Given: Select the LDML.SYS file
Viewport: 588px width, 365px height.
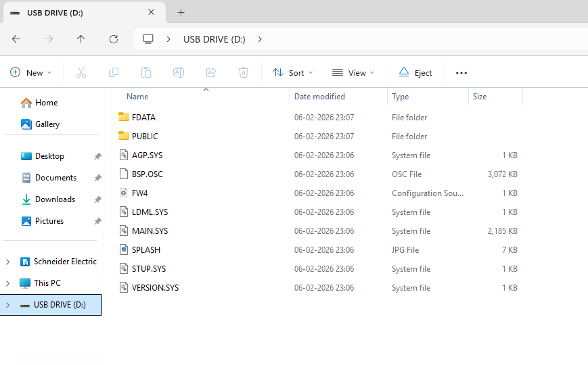Looking at the screenshot, I should tap(150, 212).
